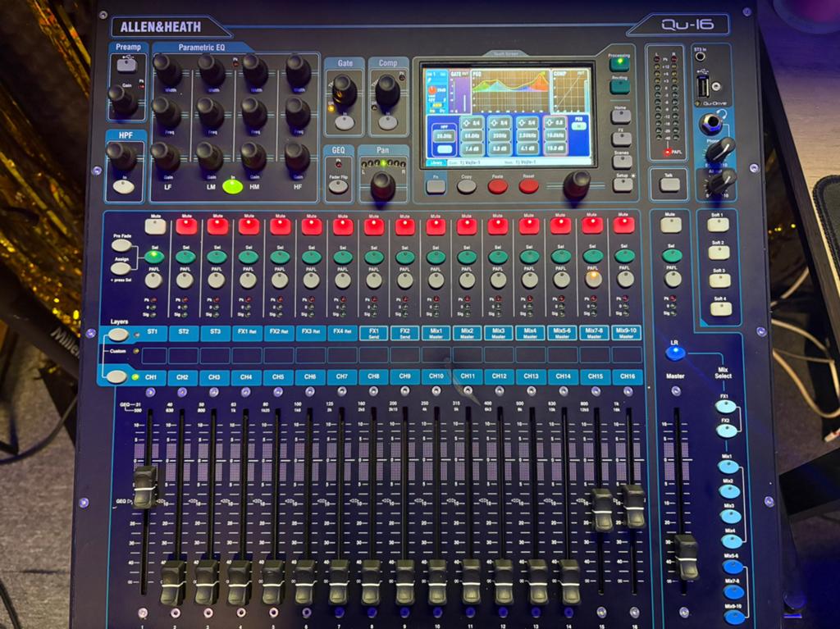This screenshot has width=840, height=629.
Task: Touch the Preamp Gain knob
Action: tap(123, 100)
